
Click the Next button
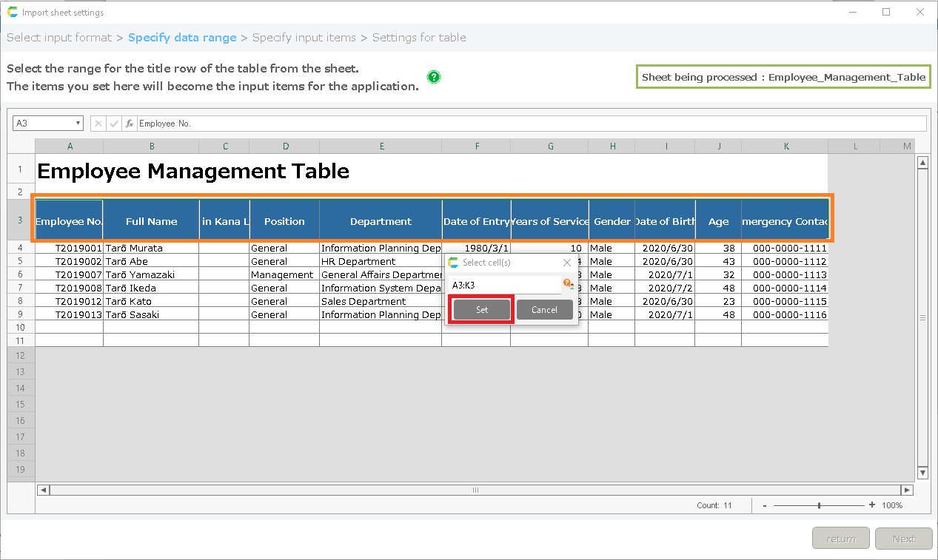[x=903, y=539]
